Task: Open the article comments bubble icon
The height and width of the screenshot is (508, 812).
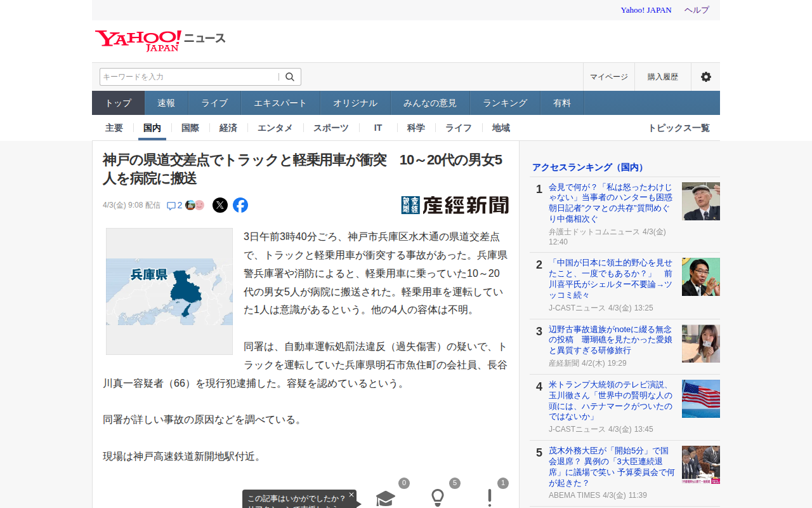Action: pos(171,206)
